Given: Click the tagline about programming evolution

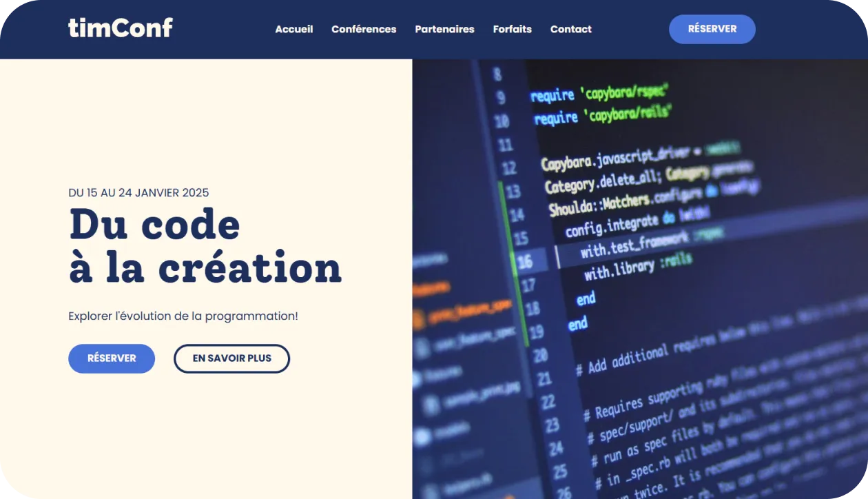Looking at the screenshot, I should pos(183,316).
